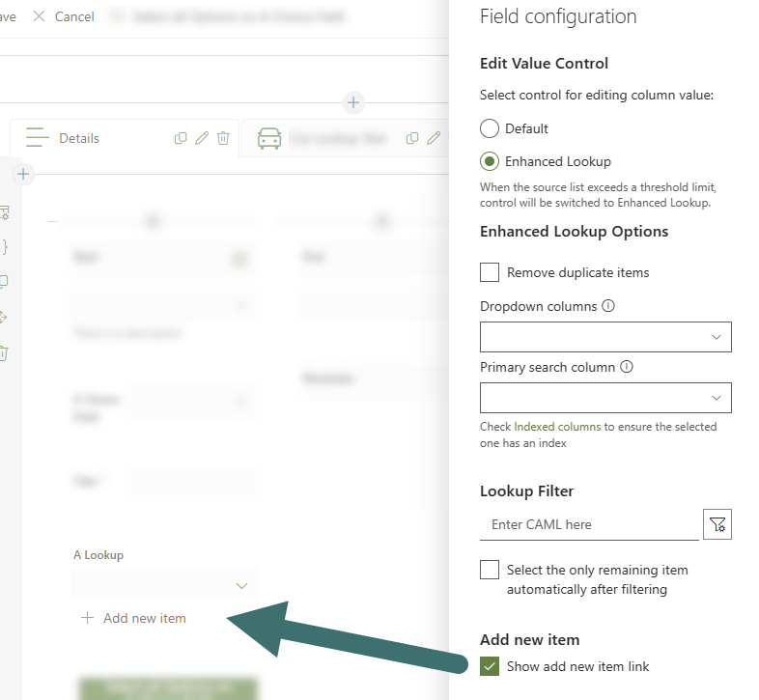This screenshot has width=759, height=700.
Task: Tick Select the only remaining item automatically
Action: [490, 570]
